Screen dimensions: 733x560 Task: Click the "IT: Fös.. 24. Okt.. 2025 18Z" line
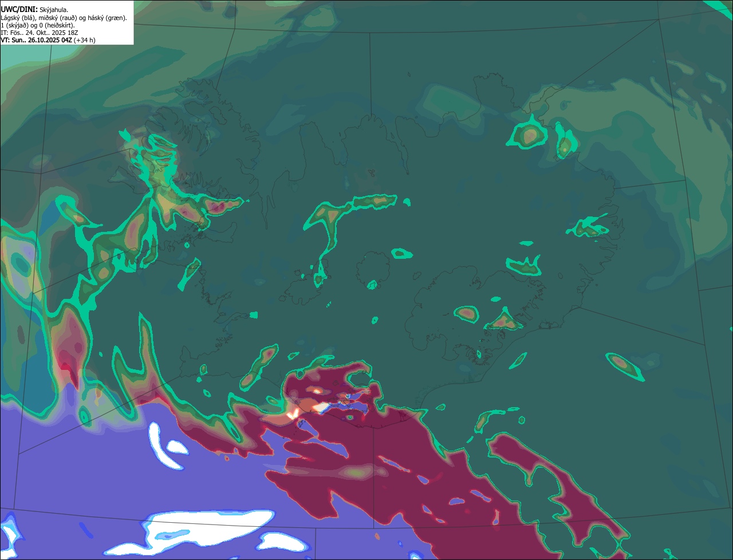[x=40, y=33]
